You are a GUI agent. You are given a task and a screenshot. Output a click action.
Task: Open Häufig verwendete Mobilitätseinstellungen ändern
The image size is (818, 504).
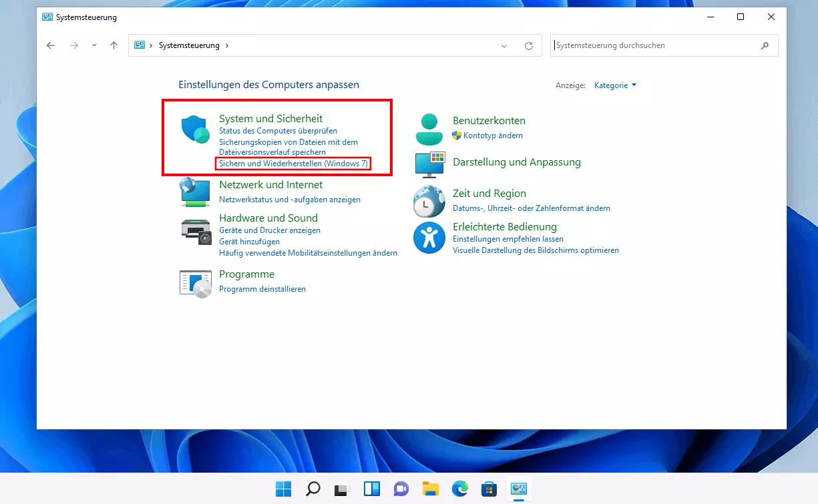tap(308, 253)
